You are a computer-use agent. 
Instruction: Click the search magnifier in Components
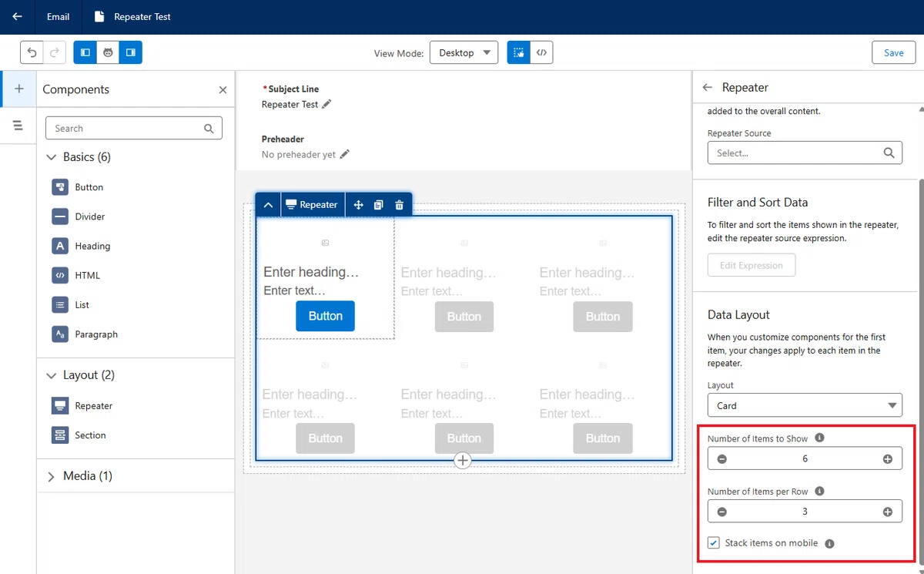tap(209, 129)
